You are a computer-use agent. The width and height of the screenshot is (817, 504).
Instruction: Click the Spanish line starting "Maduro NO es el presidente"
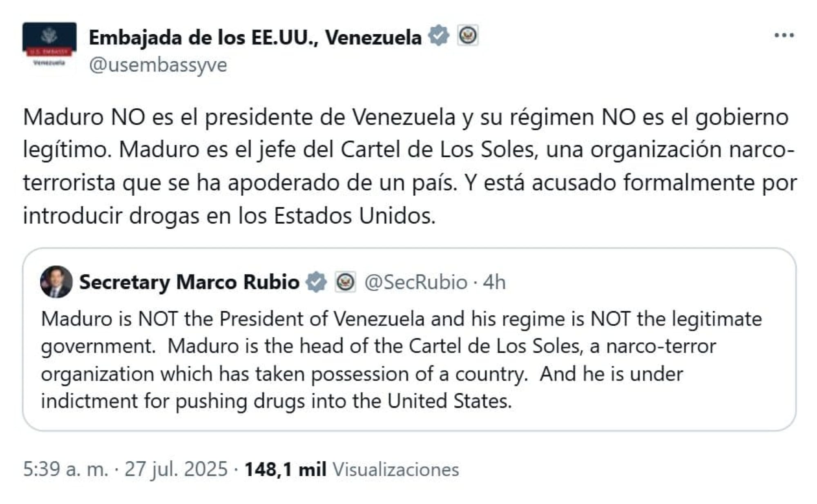coord(404,117)
